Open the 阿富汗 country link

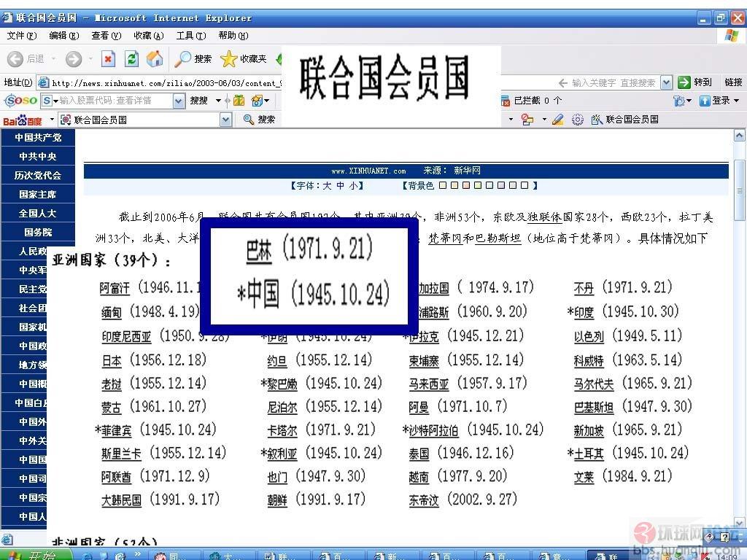pyautogui.click(x=115, y=288)
